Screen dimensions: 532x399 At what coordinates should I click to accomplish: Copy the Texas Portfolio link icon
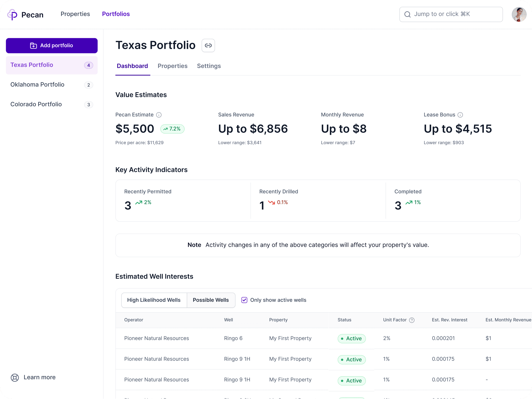click(208, 45)
